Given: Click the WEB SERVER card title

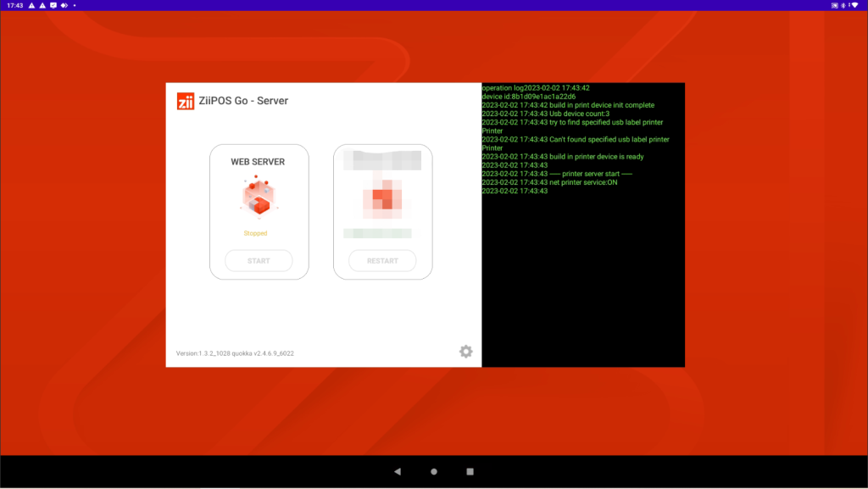Looking at the screenshot, I should point(258,161).
